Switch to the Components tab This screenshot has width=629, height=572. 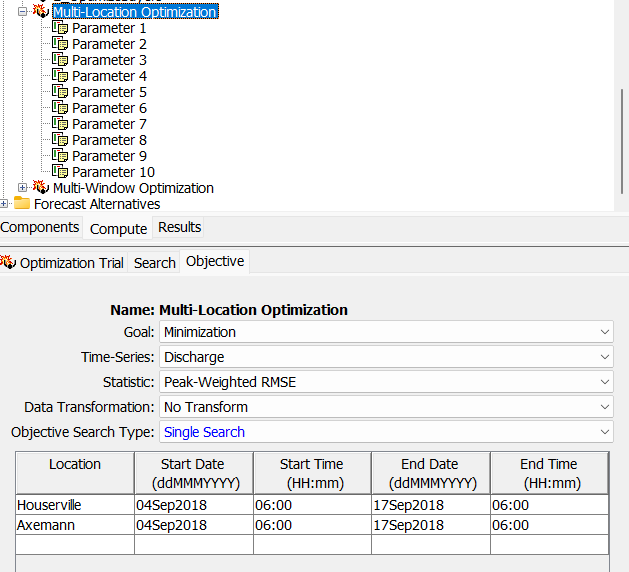pyautogui.click(x=40, y=227)
